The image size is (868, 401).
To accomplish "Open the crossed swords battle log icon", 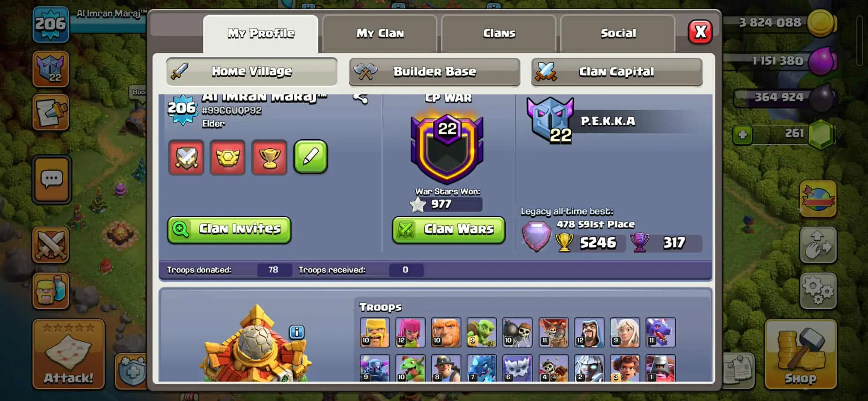I will point(51,245).
